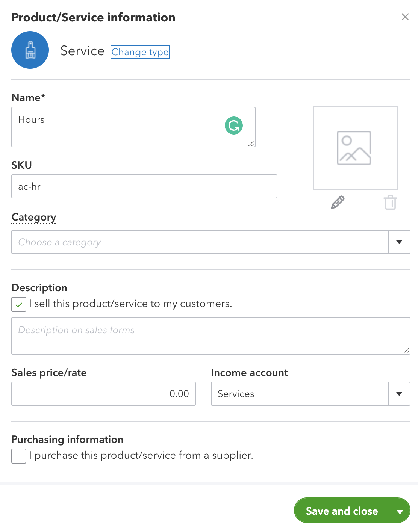Click the Sales price/rate field showing 0.00

point(103,394)
